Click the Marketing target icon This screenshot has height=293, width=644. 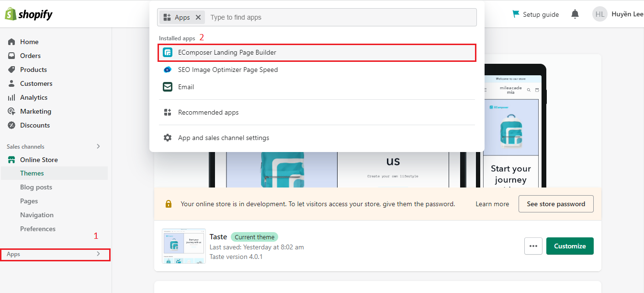(x=11, y=111)
